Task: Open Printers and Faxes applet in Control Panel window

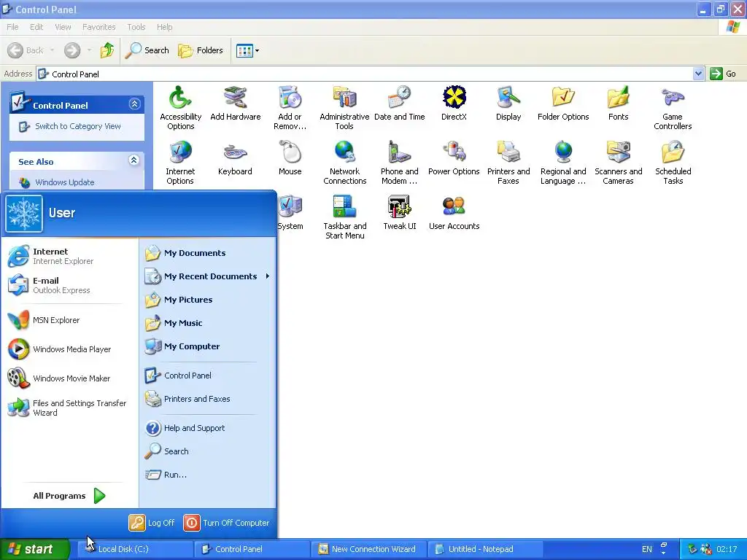Action: point(508,163)
